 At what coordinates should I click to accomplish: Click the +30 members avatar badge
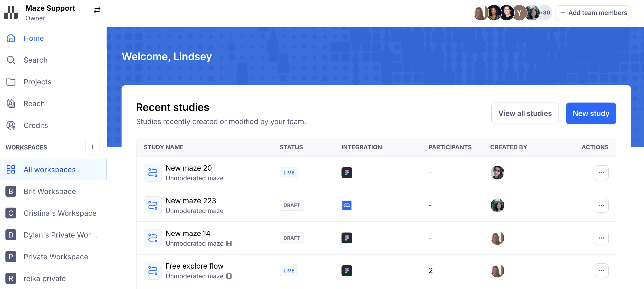(x=546, y=12)
